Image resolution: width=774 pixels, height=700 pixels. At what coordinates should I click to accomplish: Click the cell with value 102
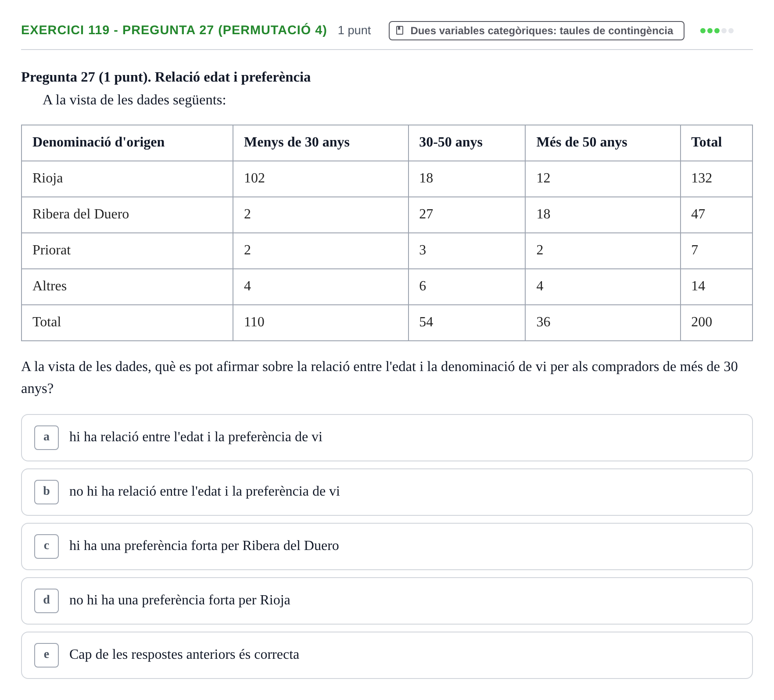coord(321,179)
